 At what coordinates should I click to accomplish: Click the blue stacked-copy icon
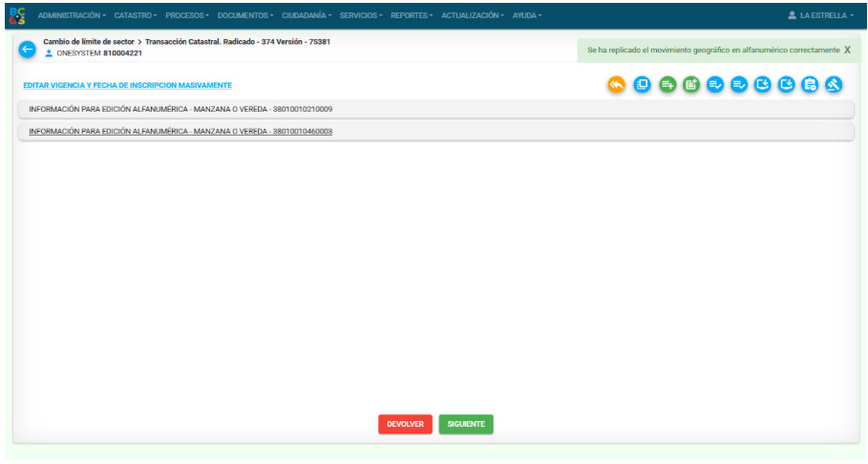click(x=642, y=85)
